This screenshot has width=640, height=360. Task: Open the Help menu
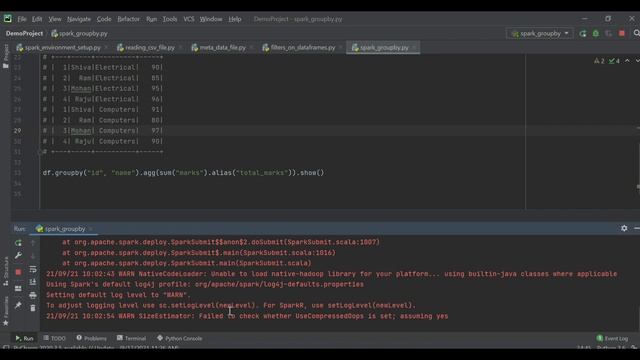pyautogui.click(x=235, y=19)
